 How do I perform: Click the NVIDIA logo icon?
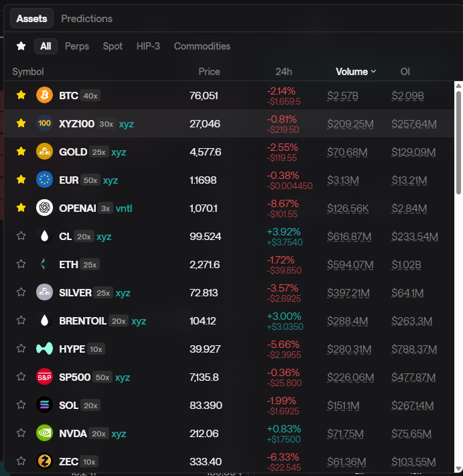click(44, 433)
